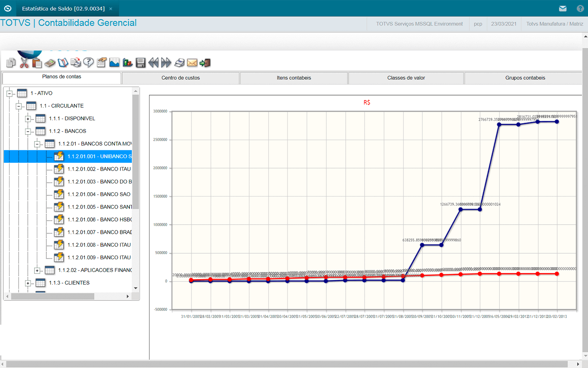Expand the 1.1.3 - CLIENTES node
Screen dimensions: 588x368
(x=28, y=283)
